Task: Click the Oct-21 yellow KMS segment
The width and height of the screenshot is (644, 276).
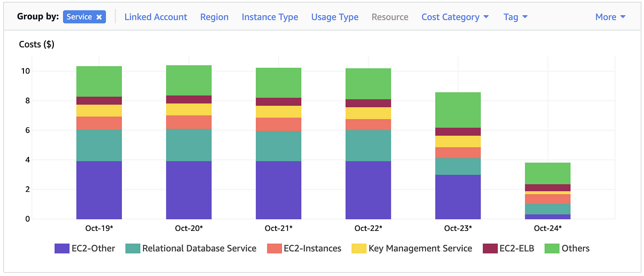Action: click(x=279, y=112)
